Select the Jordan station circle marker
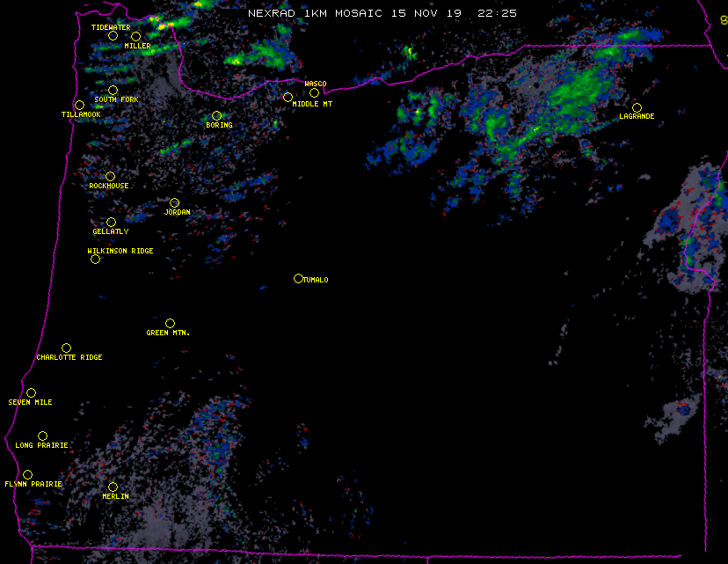Screen dimensions: 728x564 [174, 203]
